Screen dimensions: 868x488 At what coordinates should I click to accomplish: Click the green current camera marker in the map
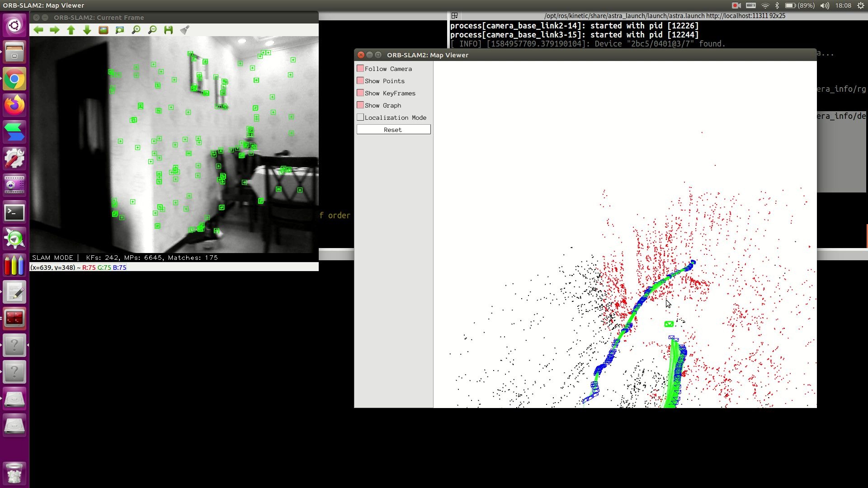click(x=669, y=324)
